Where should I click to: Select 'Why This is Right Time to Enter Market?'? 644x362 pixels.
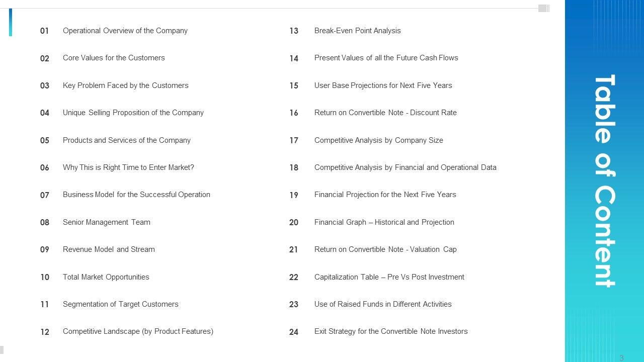[x=128, y=167]
